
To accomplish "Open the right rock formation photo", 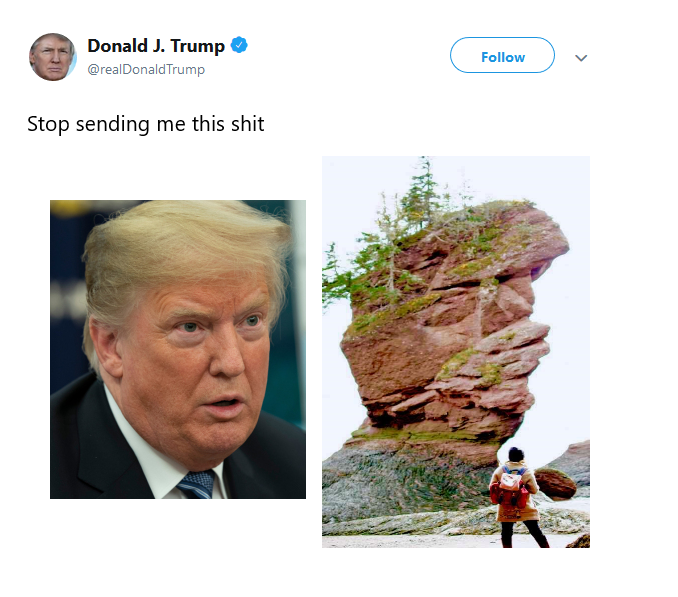I will [456, 352].
